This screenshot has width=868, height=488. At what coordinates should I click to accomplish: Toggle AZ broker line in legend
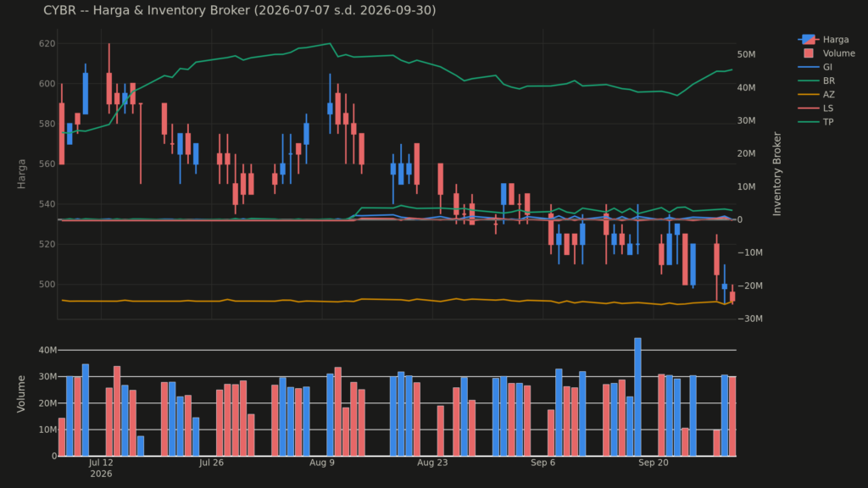816,95
